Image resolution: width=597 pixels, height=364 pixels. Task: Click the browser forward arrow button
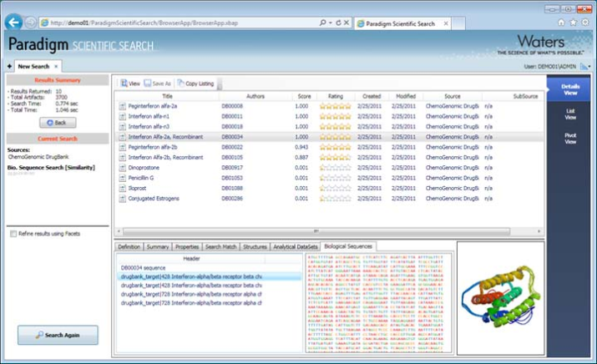tap(30, 23)
